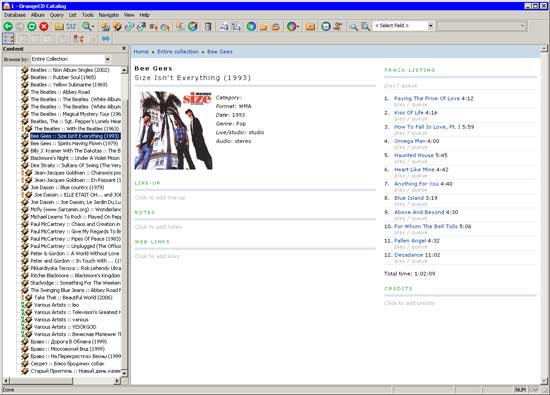Click the green play disc toolbar icon
Viewport: 550px width, 395px height.
[x=251, y=26]
